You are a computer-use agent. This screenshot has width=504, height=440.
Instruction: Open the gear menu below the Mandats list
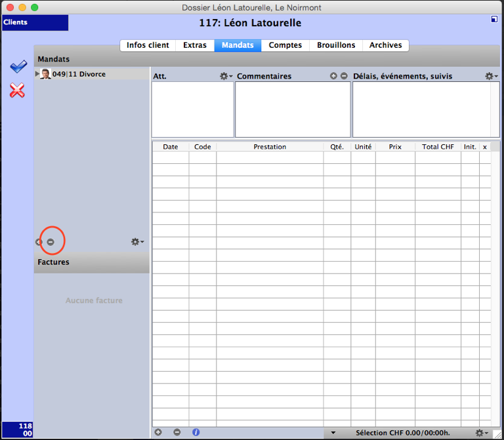pos(137,241)
